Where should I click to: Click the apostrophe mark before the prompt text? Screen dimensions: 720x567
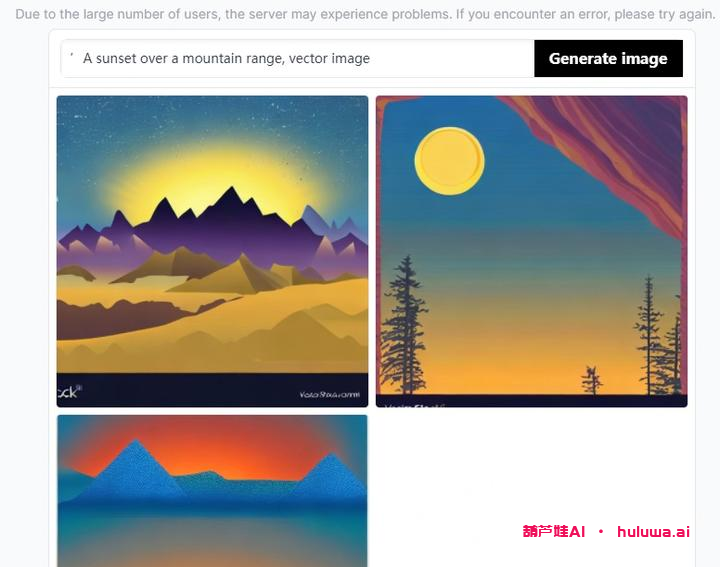[72, 55]
